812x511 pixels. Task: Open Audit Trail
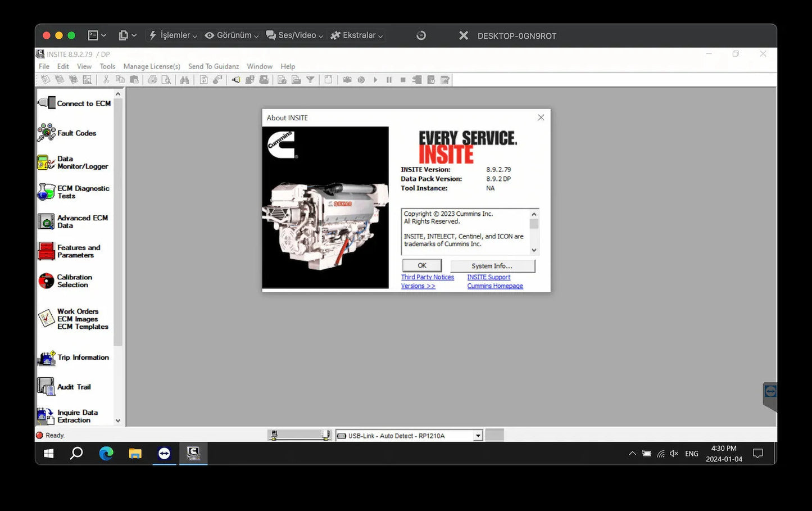[x=64, y=387]
